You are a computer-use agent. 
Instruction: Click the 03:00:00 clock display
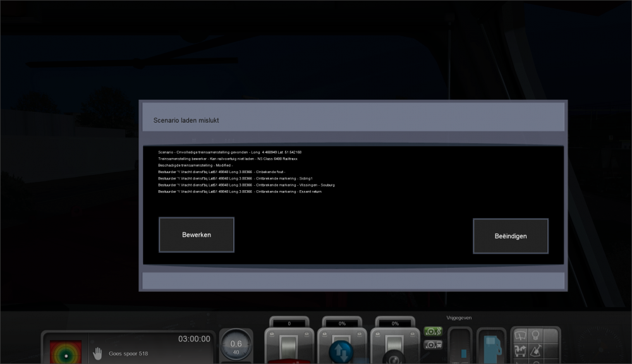(193, 339)
